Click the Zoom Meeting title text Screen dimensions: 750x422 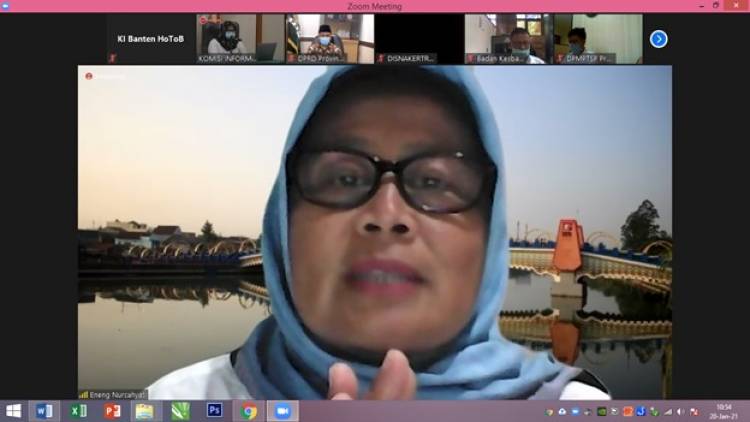click(375, 6)
